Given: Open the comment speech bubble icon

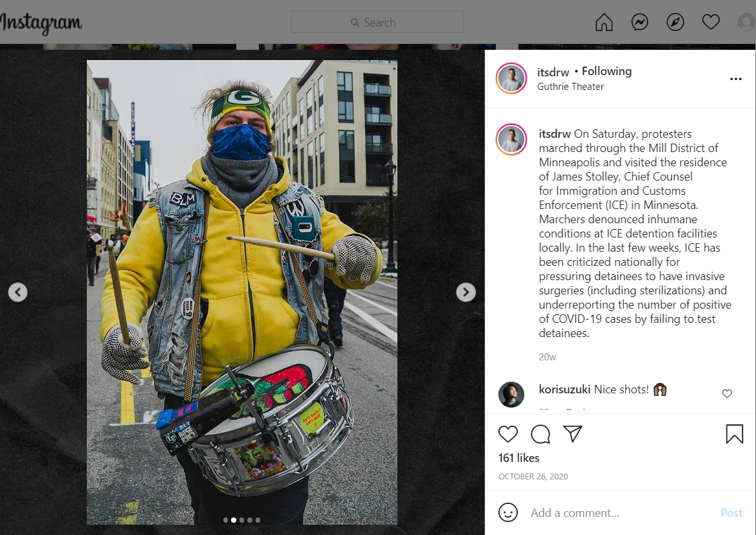Looking at the screenshot, I should [540, 434].
